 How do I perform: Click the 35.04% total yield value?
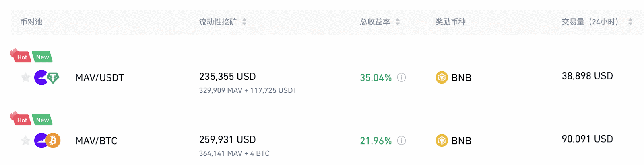click(x=376, y=78)
